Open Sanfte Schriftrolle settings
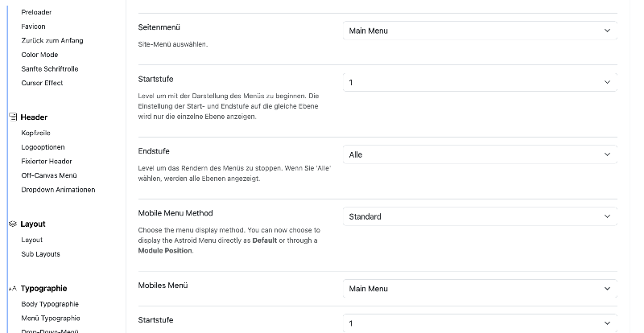 pos(49,69)
